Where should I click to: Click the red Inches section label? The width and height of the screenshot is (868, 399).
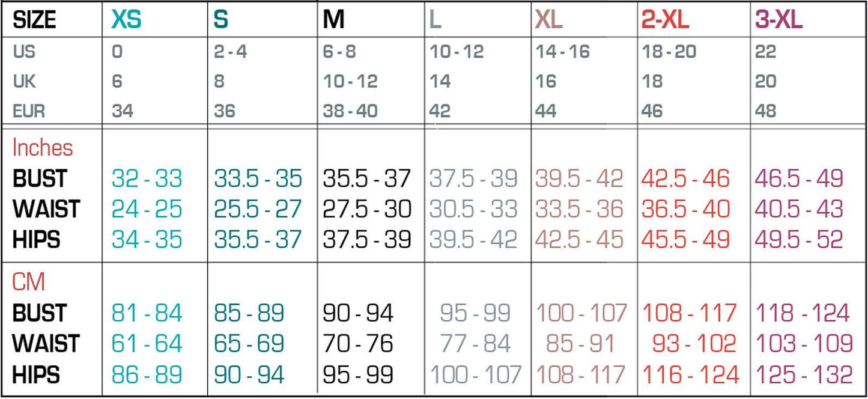tap(42, 148)
